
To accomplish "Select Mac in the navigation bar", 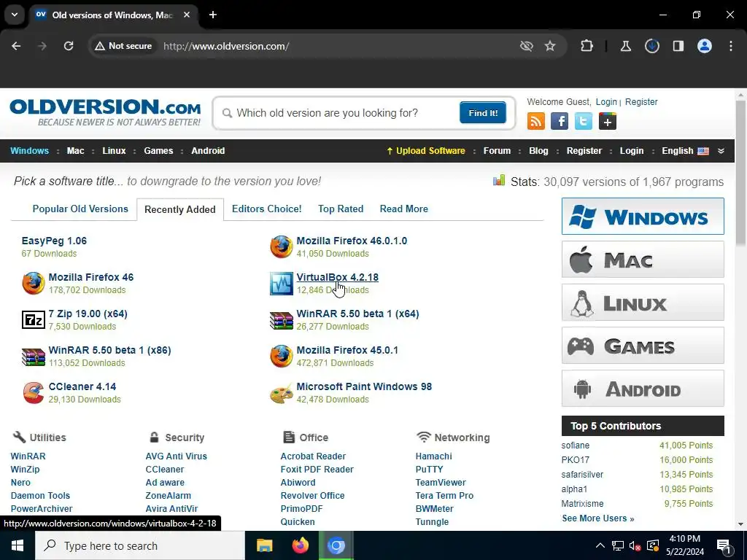I will [75, 151].
